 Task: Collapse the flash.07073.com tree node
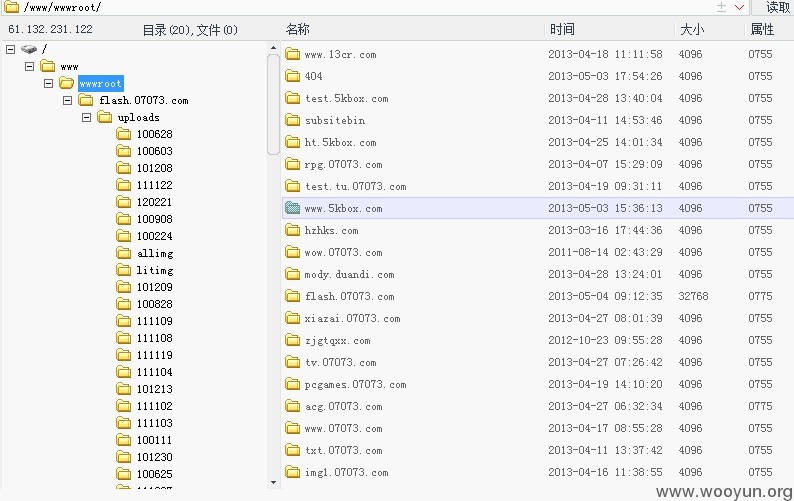[x=67, y=100]
